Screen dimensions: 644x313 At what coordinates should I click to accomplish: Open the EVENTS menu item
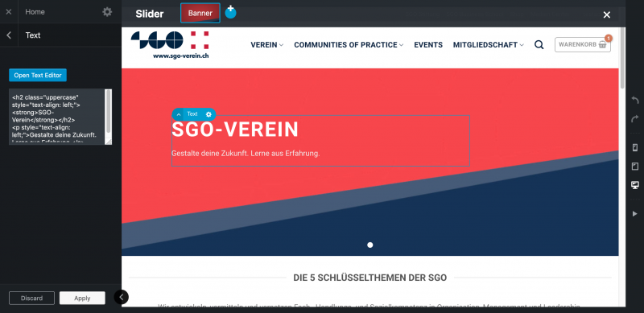pos(428,45)
